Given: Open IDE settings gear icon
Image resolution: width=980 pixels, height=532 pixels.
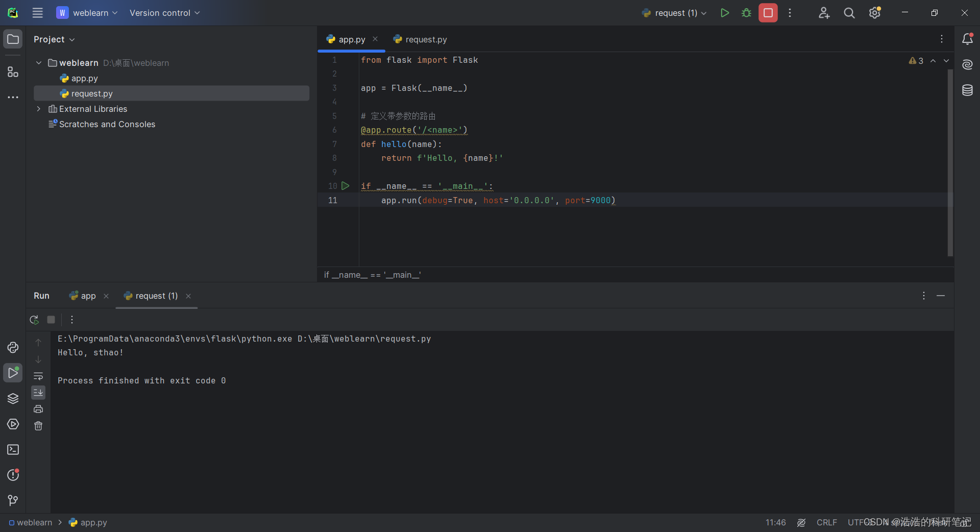Looking at the screenshot, I should click(x=875, y=13).
